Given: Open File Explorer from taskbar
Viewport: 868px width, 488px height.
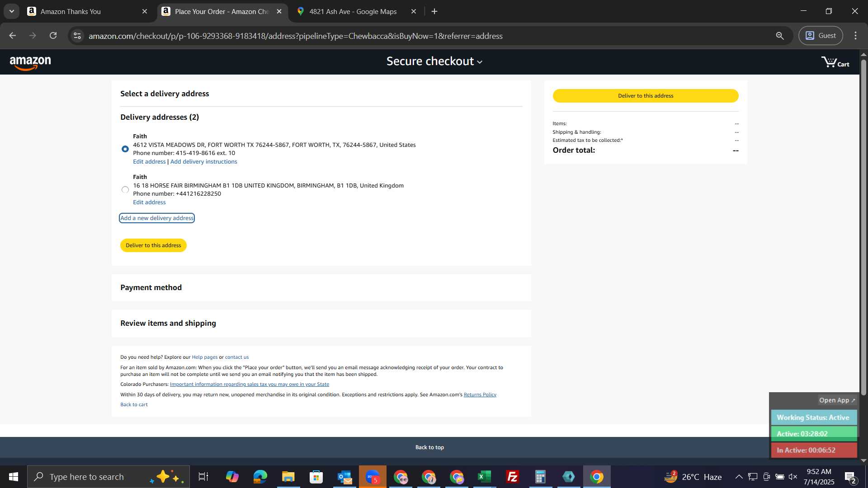Looking at the screenshot, I should pyautogui.click(x=288, y=477).
